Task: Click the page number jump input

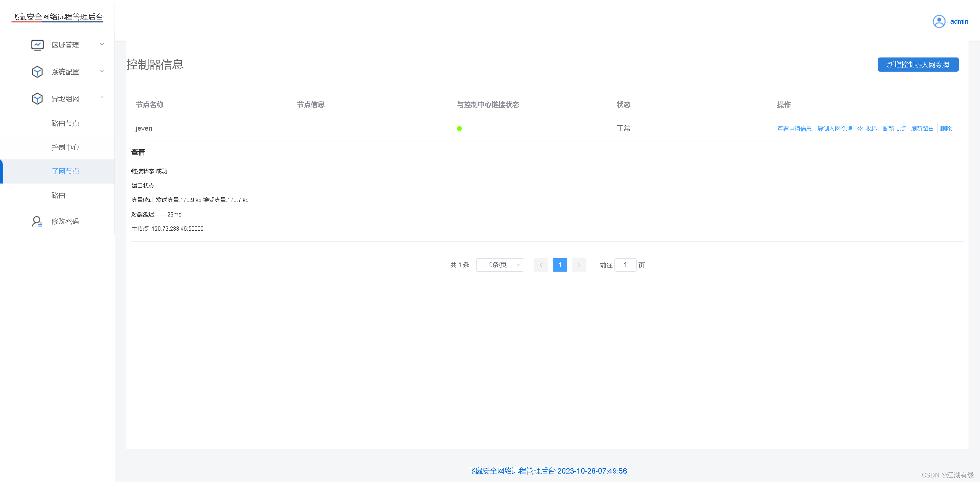Action: [x=625, y=265]
